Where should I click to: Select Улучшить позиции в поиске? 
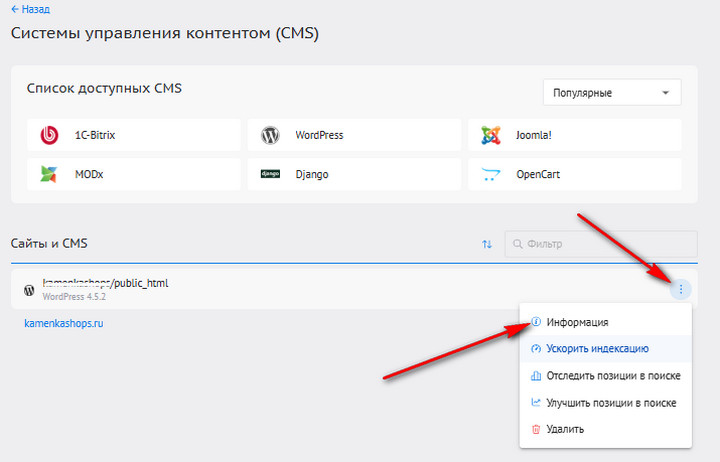coord(606,403)
